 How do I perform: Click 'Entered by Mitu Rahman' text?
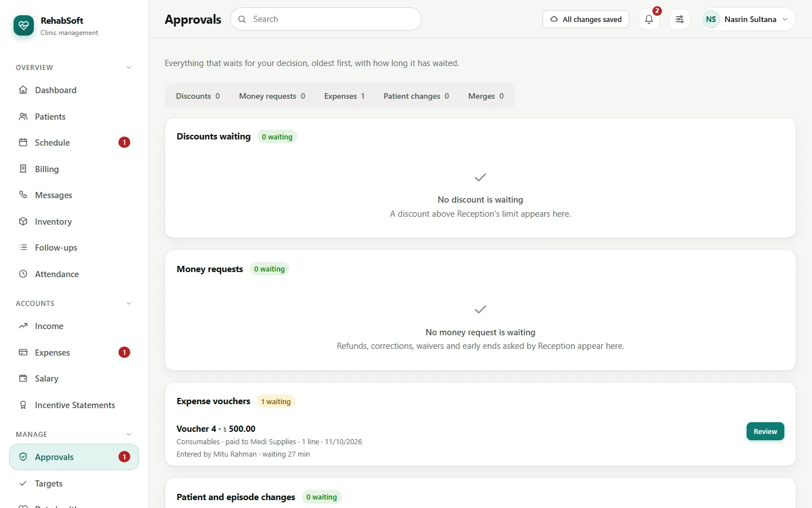pyautogui.click(x=217, y=454)
